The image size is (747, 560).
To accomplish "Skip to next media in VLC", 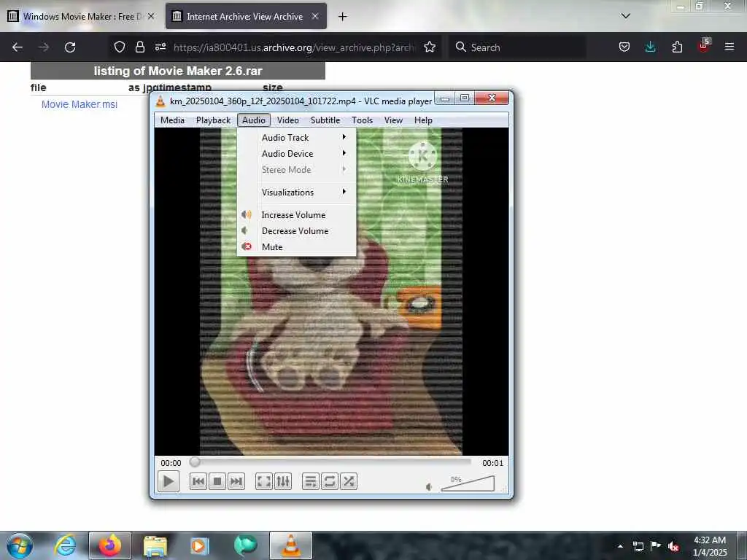I will (x=236, y=481).
